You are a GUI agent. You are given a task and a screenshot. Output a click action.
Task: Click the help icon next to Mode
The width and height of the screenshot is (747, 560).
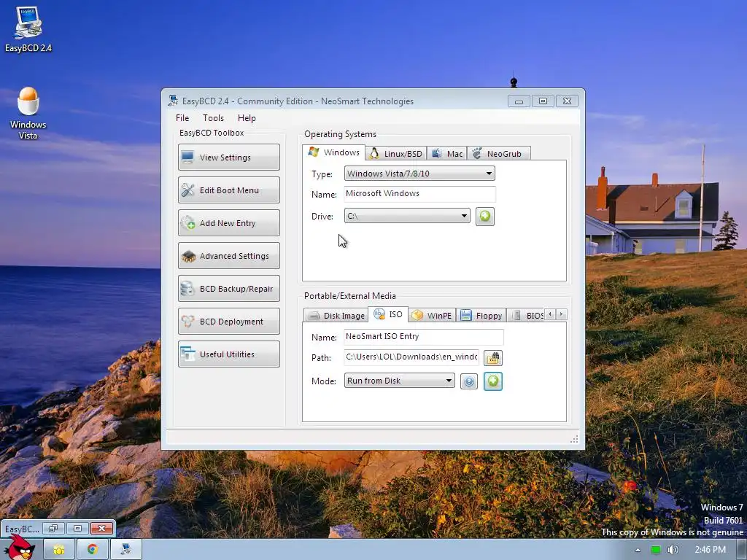click(469, 381)
